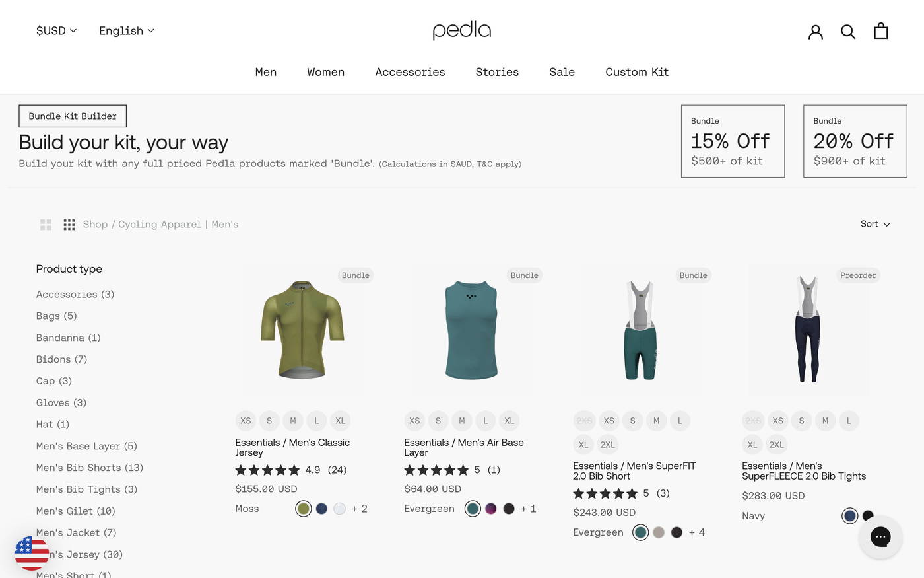Switch to the small grid view icon
This screenshot has height=578, width=924.
click(x=69, y=224)
